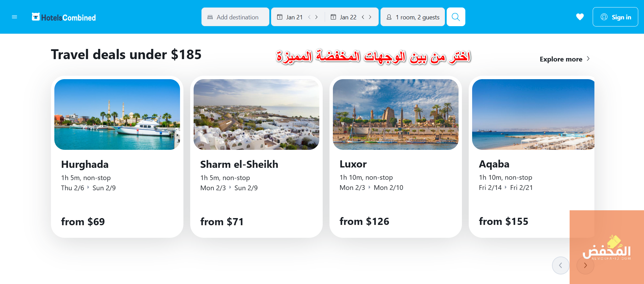
Task: Open the Hurghada marina photo
Action: (117, 114)
